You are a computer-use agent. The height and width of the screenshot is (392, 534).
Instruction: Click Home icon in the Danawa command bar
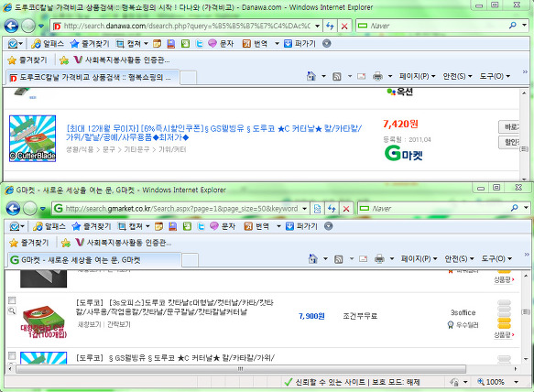coord(311,76)
